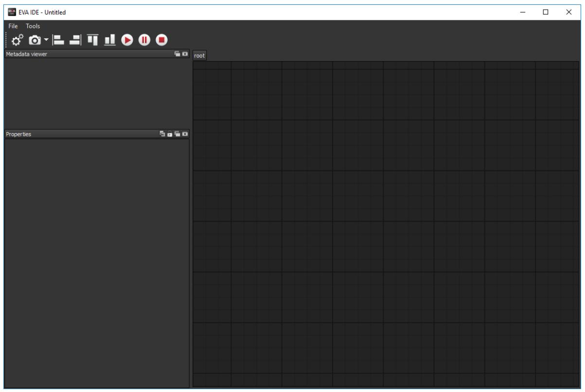Float the Properties panel
This screenshot has width=585, height=392.
(177, 134)
